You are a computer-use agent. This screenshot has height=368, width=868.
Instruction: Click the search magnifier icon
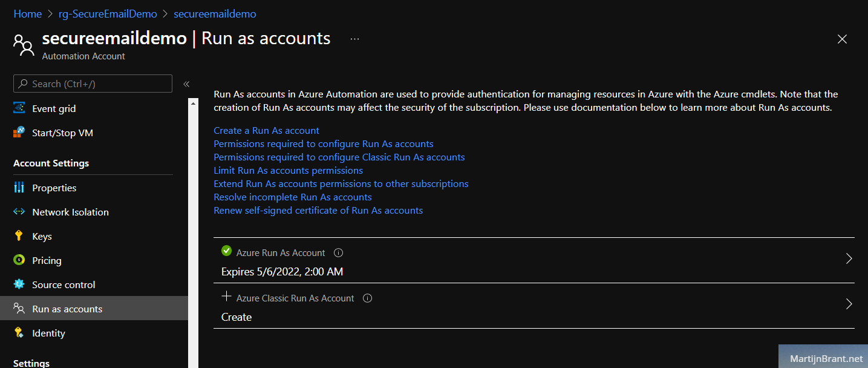coord(23,84)
